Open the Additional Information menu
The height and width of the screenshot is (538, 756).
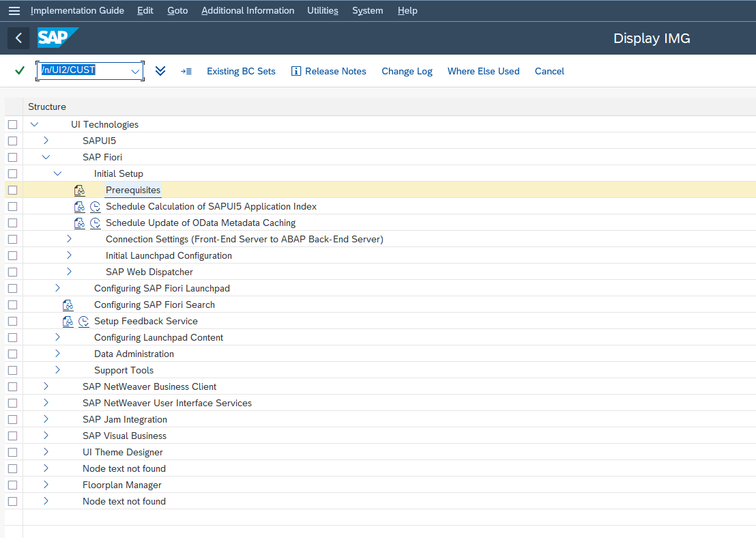point(248,11)
